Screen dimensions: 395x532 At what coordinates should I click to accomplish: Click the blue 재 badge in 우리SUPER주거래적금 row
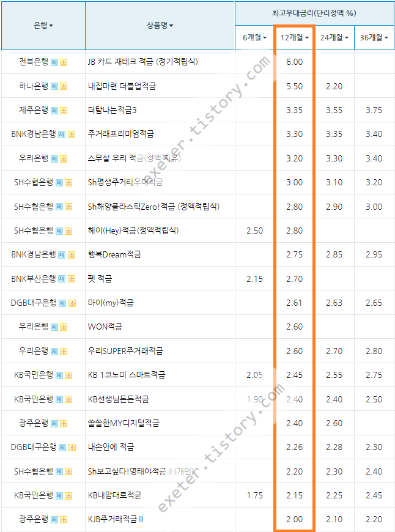coord(54,352)
